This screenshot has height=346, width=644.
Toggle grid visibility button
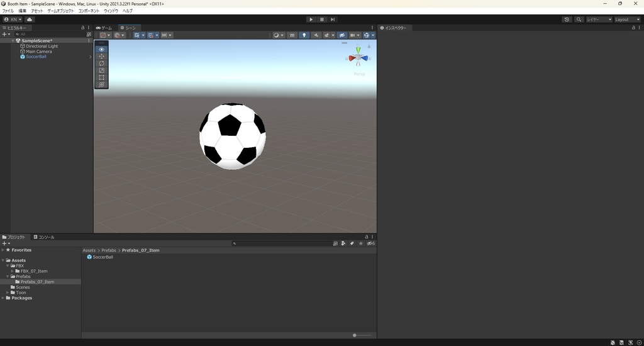coord(136,35)
